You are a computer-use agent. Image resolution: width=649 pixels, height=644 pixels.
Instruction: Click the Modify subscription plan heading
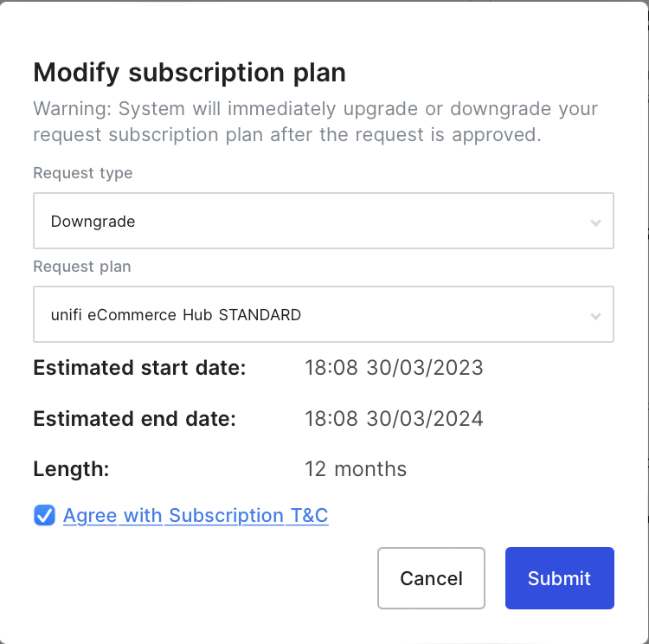click(x=190, y=73)
